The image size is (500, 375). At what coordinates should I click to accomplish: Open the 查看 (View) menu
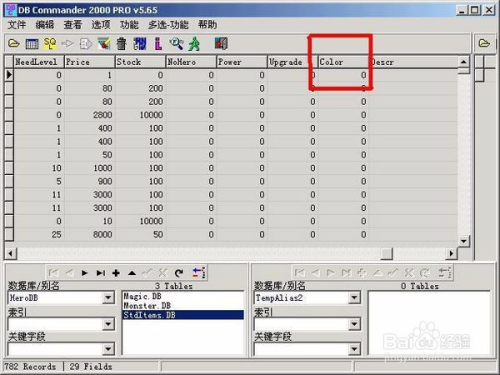(x=73, y=25)
